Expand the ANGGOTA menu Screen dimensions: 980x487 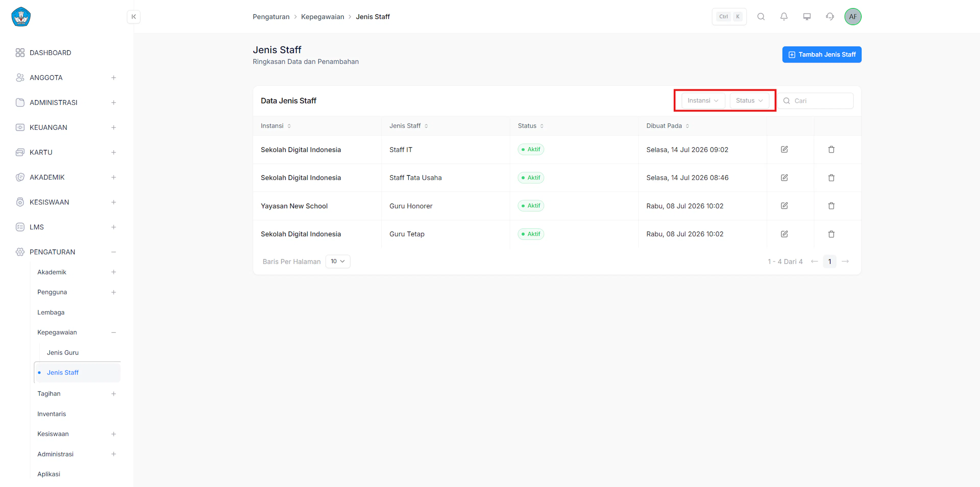coord(113,78)
